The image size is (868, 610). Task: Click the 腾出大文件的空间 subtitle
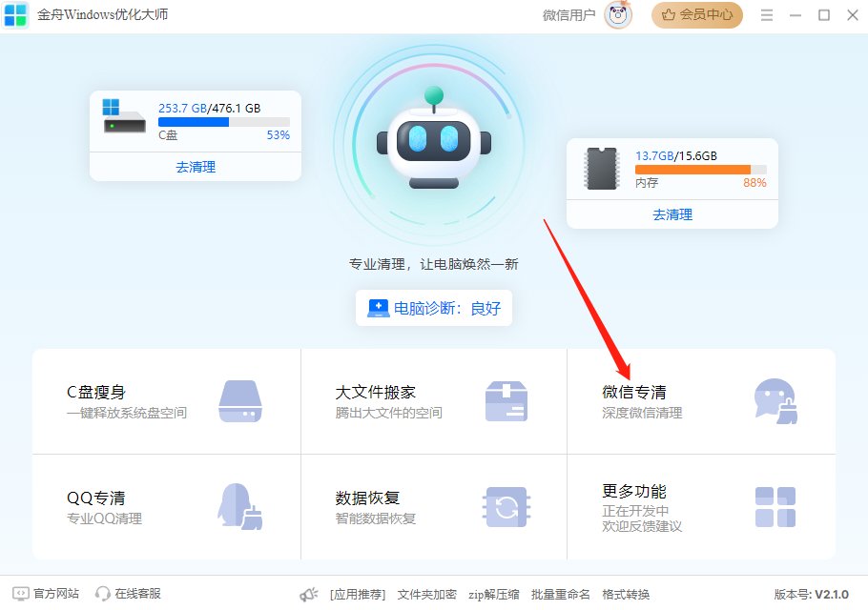[388, 413]
